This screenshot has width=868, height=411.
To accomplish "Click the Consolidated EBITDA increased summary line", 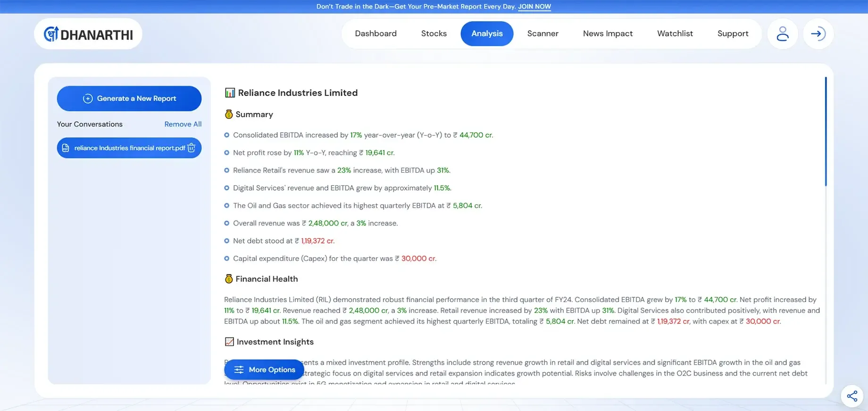I will point(363,135).
